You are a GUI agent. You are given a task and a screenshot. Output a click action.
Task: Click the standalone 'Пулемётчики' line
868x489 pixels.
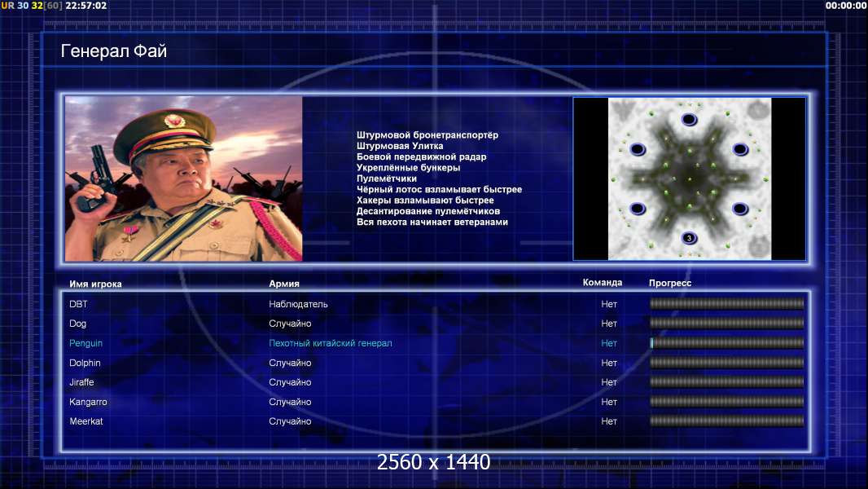(x=387, y=178)
